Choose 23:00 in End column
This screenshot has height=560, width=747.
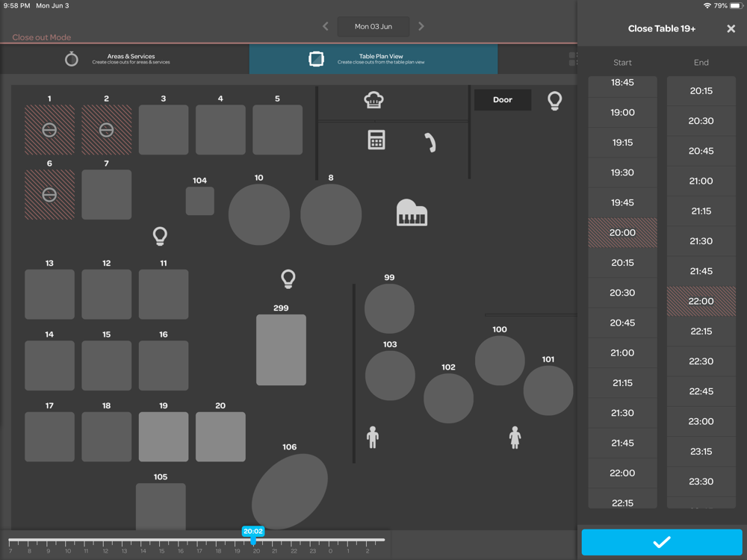701,421
